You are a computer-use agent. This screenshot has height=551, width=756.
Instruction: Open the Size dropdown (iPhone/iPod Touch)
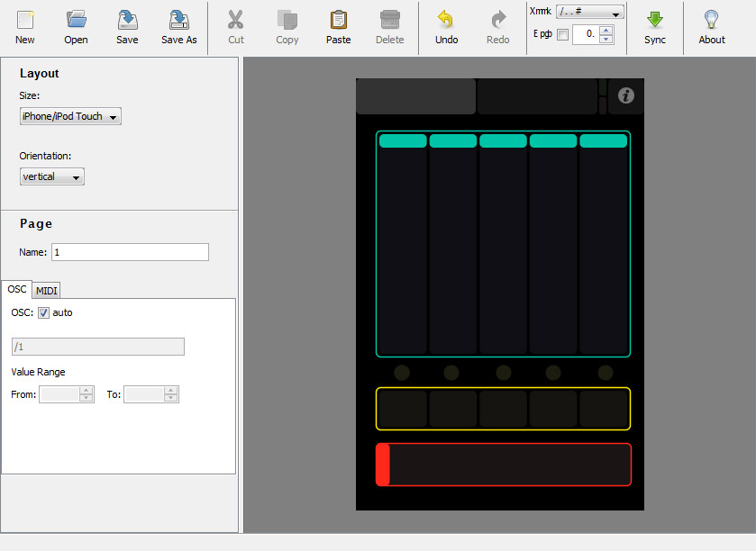pyautogui.click(x=70, y=116)
